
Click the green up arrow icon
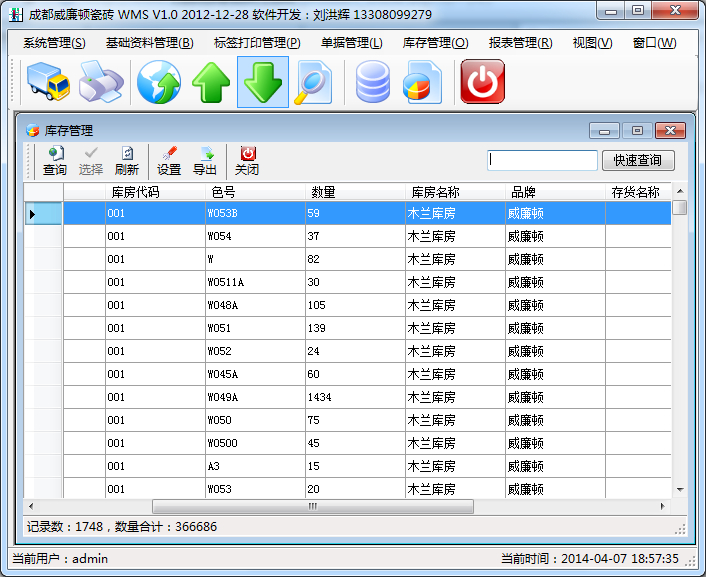[211, 82]
